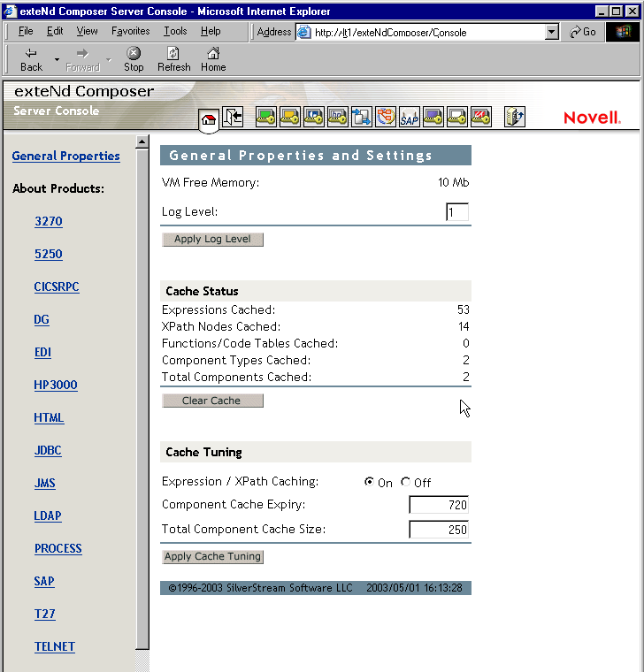The image size is (644, 672).
Task: Open the CICSRPC product link
Action: [x=57, y=286]
